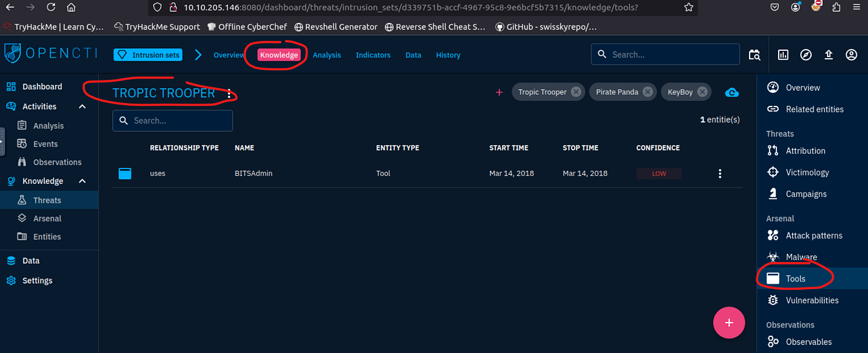Viewport: 868px width, 353px height.
Task: Open the user profile account icon
Action: pyautogui.click(x=851, y=55)
